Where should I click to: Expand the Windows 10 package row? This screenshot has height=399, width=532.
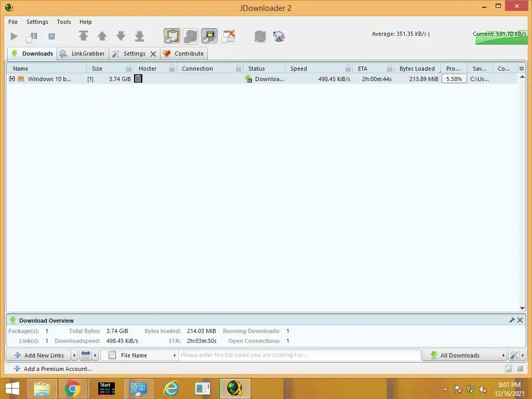[x=12, y=79]
